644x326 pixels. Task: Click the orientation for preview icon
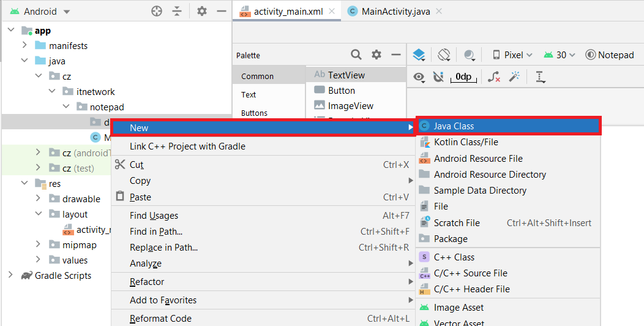click(x=444, y=55)
